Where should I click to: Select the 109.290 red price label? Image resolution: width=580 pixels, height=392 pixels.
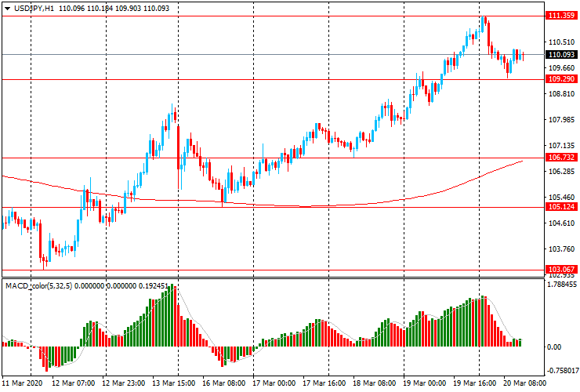(561, 79)
